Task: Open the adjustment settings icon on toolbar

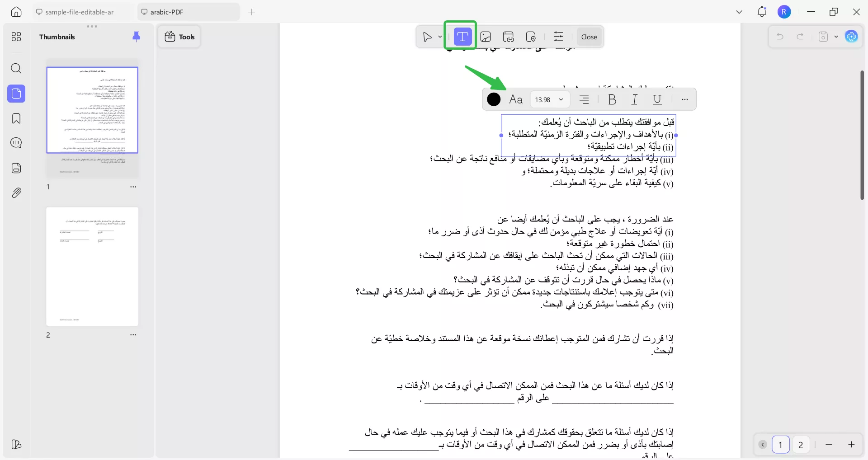Action: pyautogui.click(x=559, y=37)
